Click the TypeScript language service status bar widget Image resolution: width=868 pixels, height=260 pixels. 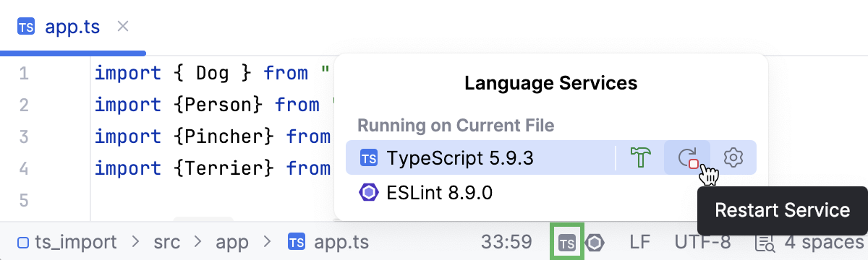(568, 242)
